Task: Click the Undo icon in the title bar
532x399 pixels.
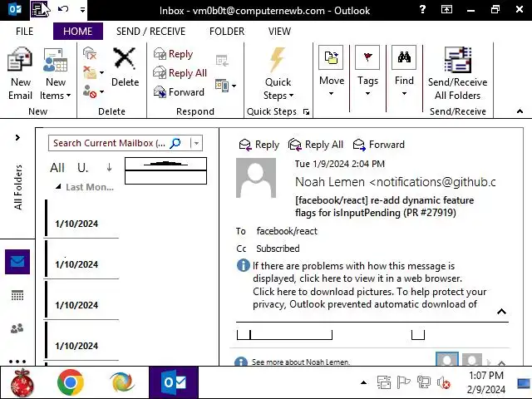Action: click(63, 9)
